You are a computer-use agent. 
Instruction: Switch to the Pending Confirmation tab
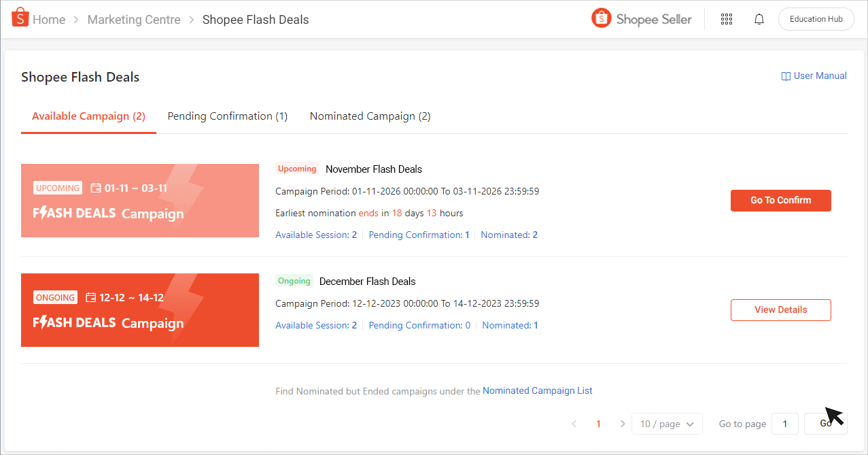coord(227,116)
